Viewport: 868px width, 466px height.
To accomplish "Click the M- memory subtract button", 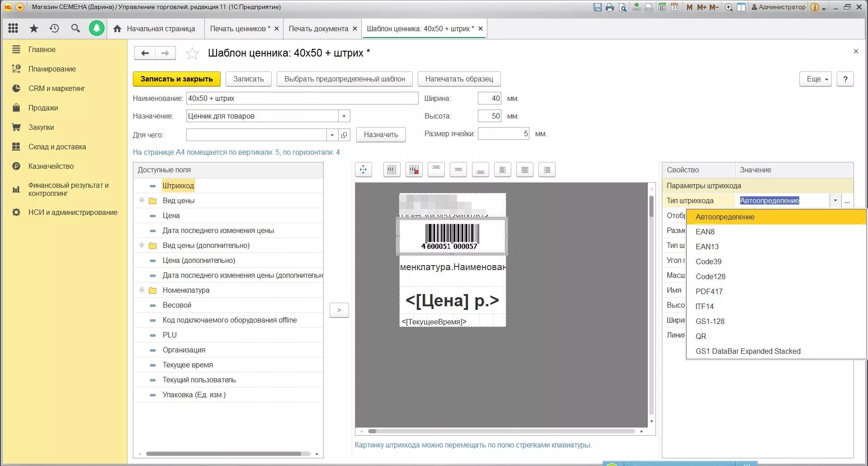I will [x=714, y=7].
